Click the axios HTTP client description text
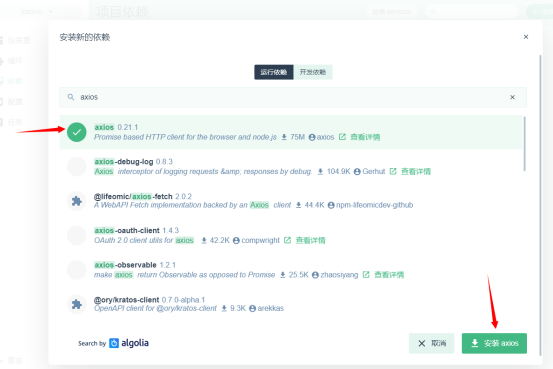 185,137
